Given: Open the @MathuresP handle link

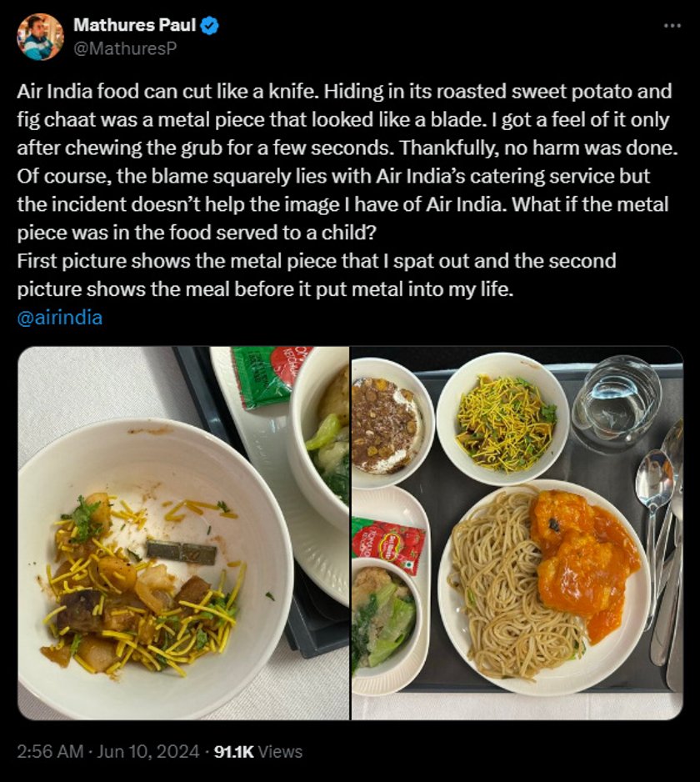Looking at the screenshot, I should point(125,48).
